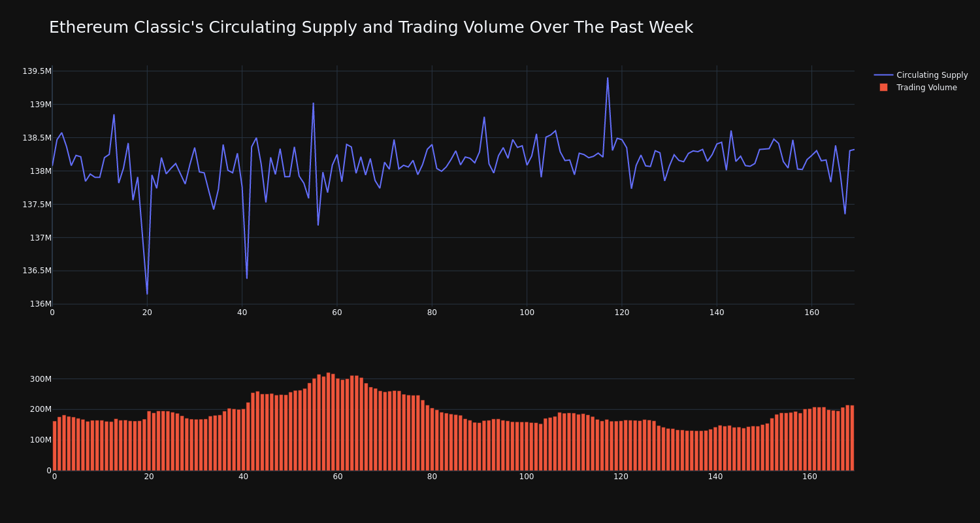Click the 100M volume axis label
The width and height of the screenshot is (980, 523).
pyautogui.click(x=41, y=440)
